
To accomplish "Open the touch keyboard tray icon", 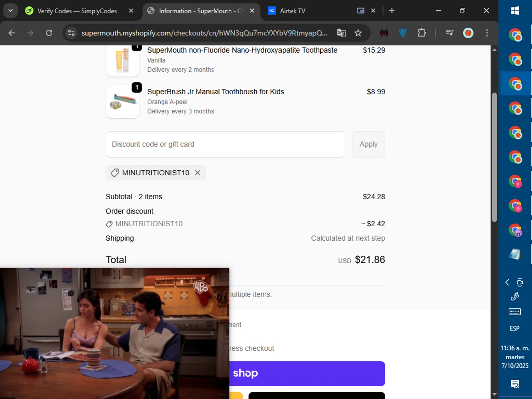I will (x=515, y=312).
